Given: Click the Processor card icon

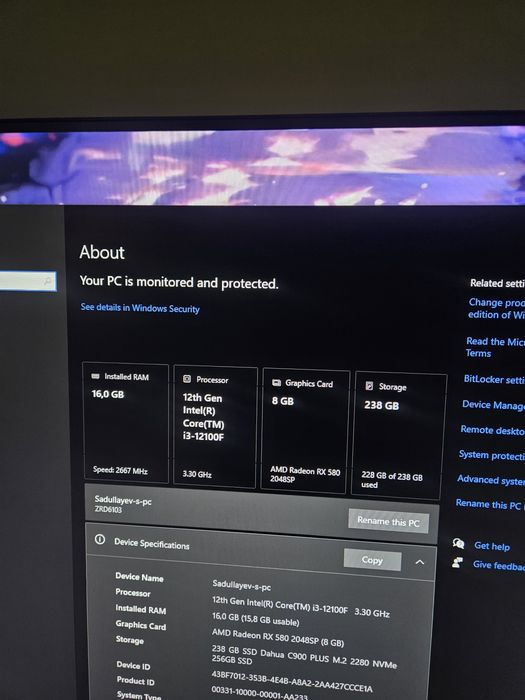Looking at the screenshot, I should click(187, 379).
